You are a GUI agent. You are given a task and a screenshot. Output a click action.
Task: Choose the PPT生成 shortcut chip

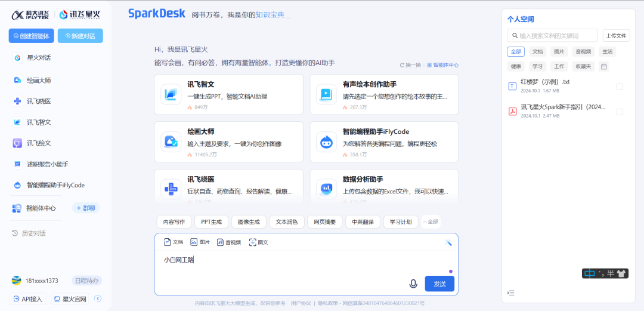click(x=211, y=221)
